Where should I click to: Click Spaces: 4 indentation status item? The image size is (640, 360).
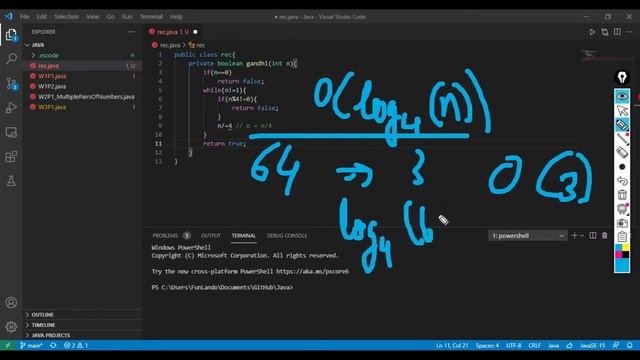487,345
